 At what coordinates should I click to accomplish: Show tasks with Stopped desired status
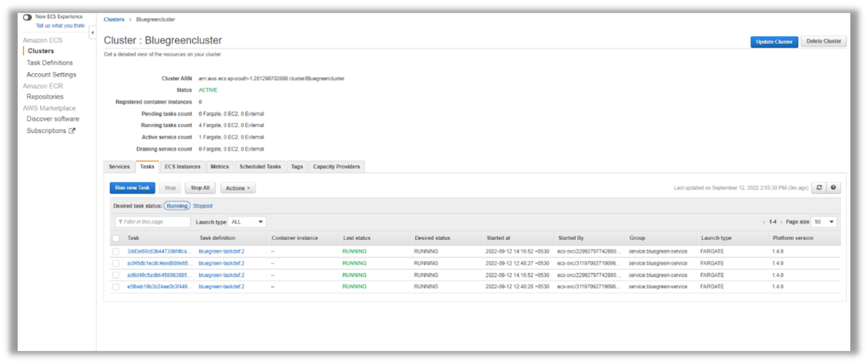203,206
